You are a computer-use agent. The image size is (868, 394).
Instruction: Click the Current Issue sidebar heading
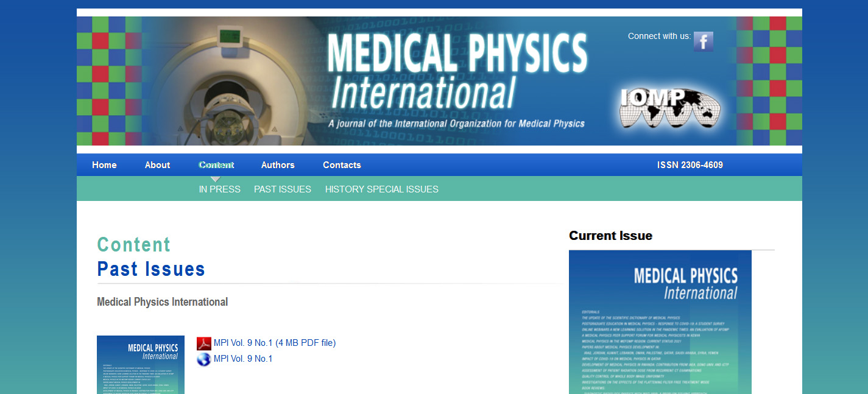610,236
